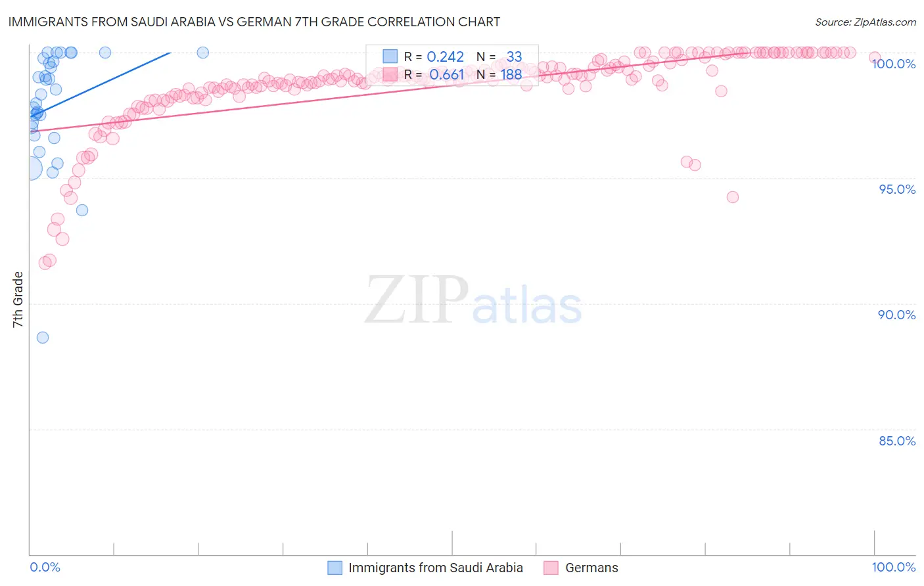Click the 100.0% y-axis tick label
The height and width of the screenshot is (586, 924).
pyautogui.click(x=893, y=64)
